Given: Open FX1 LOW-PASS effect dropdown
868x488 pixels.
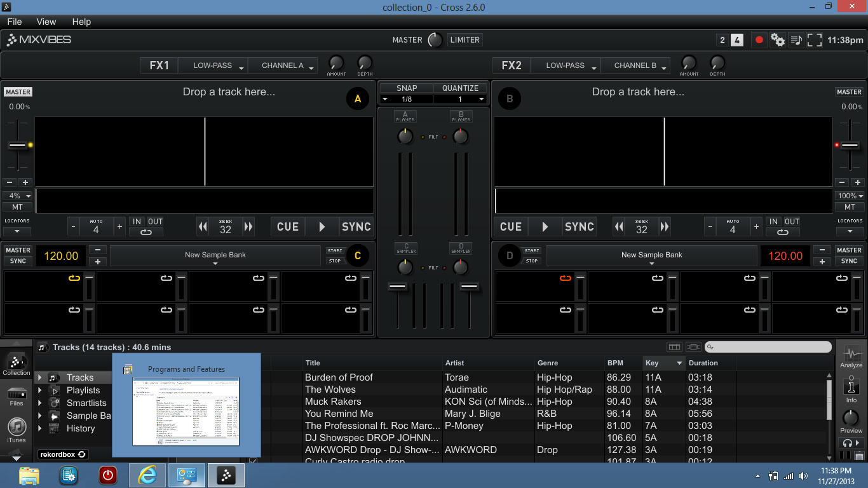Looking at the screenshot, I should [213, 65].
